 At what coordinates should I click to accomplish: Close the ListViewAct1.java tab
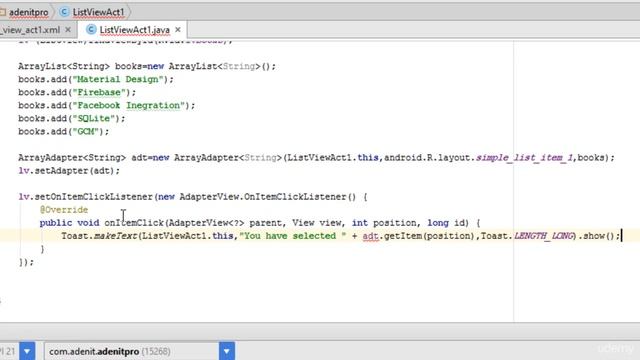pos(178,30)
